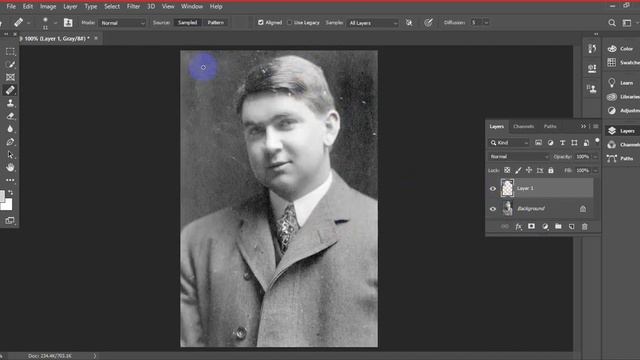This screenshot has height=360, width=640.
Task: Open the Edit Toolbar three-dots button
Action: [x=10, y=180]
